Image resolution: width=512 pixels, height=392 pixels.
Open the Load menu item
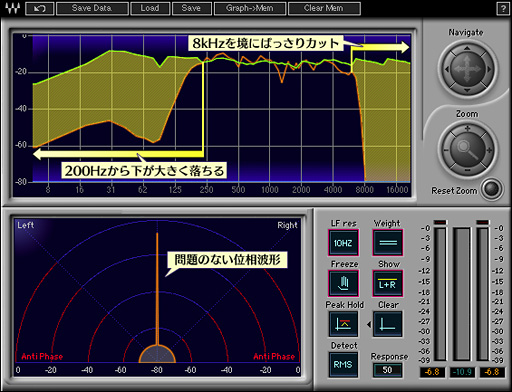click(150, 8)
